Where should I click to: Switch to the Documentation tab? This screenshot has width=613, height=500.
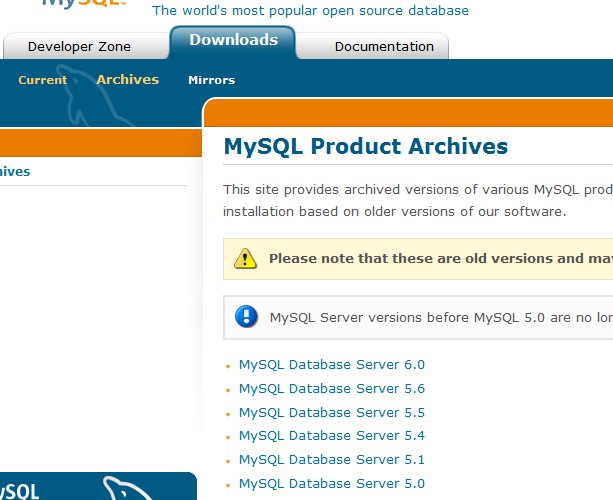[384, 47]
